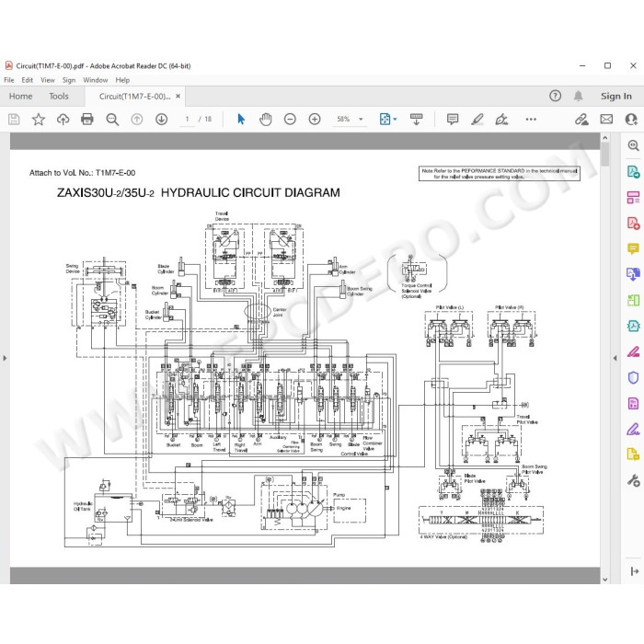
Task: Select the Circuit(T1M7-E-00) document tab
Action: click(134, 96)
